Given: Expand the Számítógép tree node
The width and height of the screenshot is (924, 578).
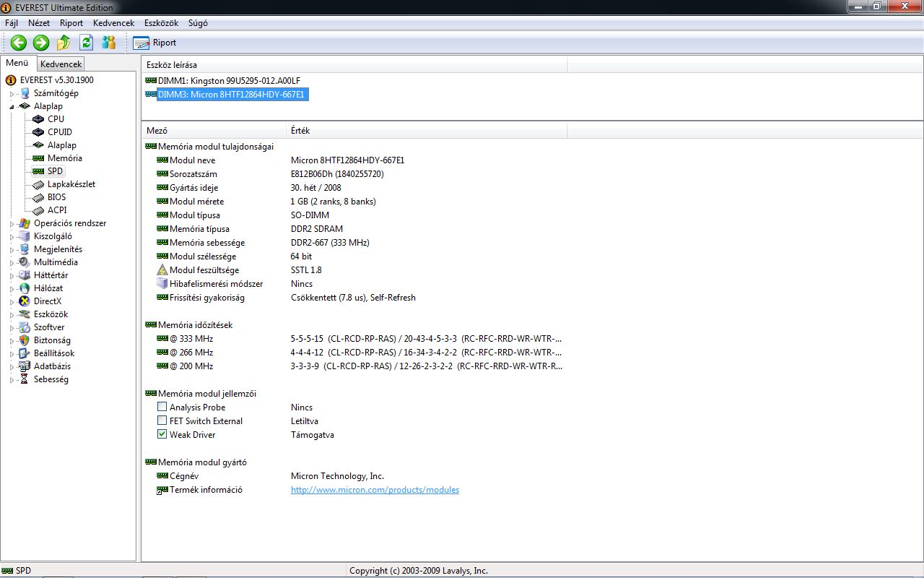Looking at the screenshot, I should click(x=12, y=94).
